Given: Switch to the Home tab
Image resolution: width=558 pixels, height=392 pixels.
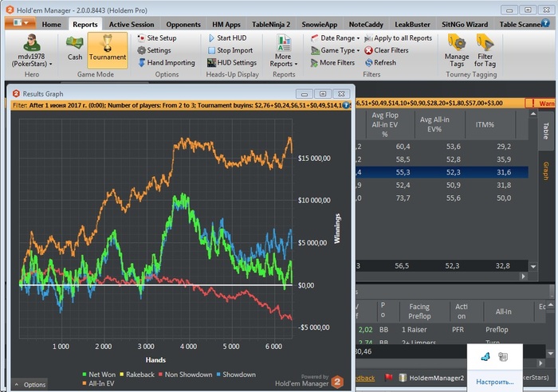Looking at the screenshot, I should click(51, 25).
